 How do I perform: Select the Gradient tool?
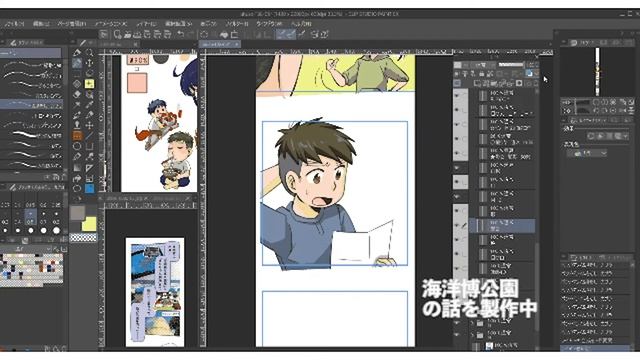(77, 168)
